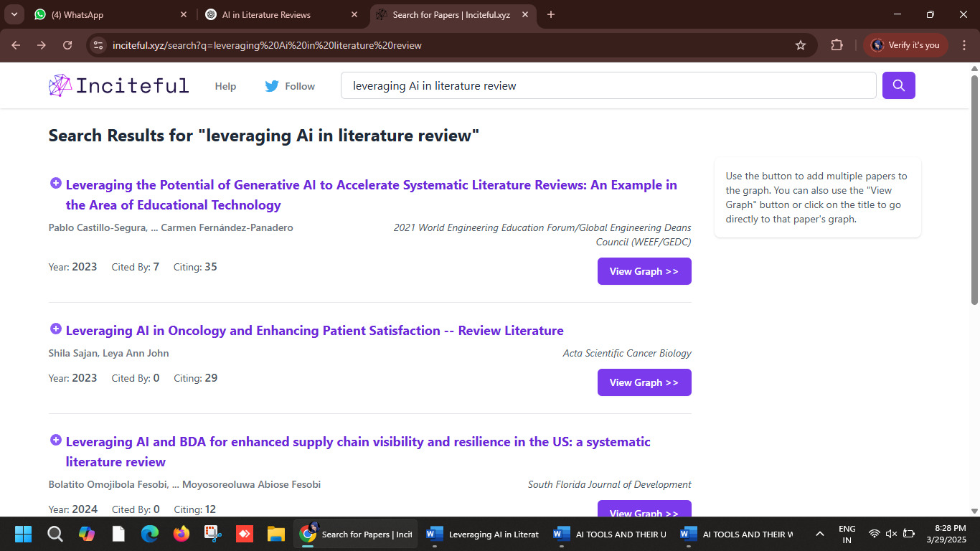View site information icon in address bar

tap(98, 45)
